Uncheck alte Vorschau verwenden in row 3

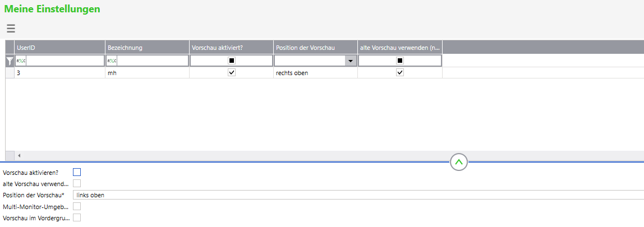click(400, 73)
